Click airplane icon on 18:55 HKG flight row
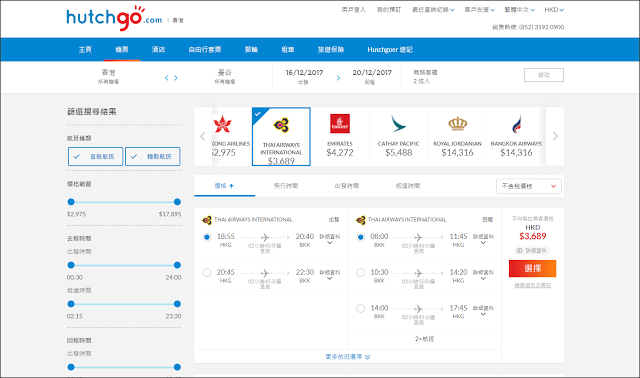The image size is (640, 378). pos(265,237)
